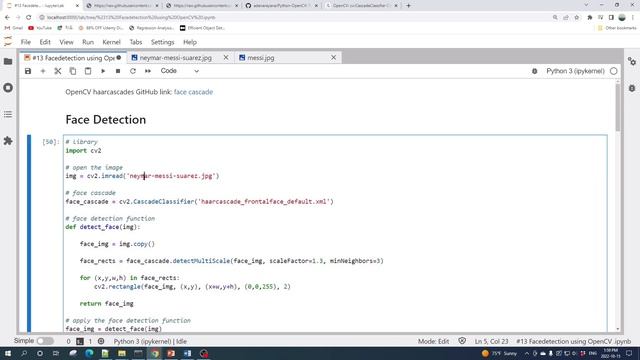Open Word from the taskbar

[x=187, y=353]
